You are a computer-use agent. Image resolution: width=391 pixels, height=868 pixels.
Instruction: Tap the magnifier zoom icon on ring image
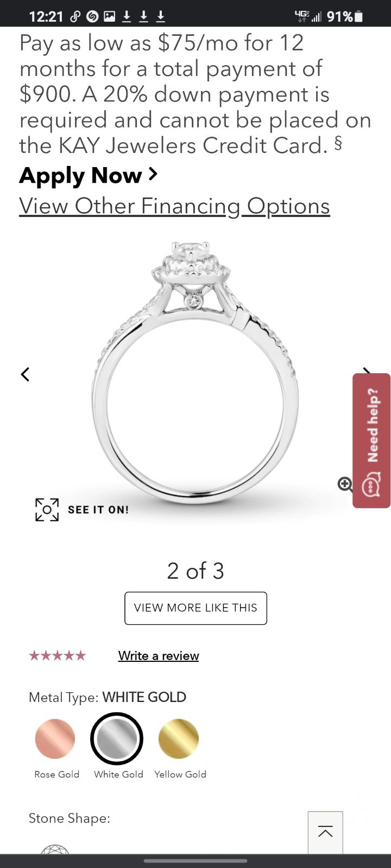[x=345, y=484]
